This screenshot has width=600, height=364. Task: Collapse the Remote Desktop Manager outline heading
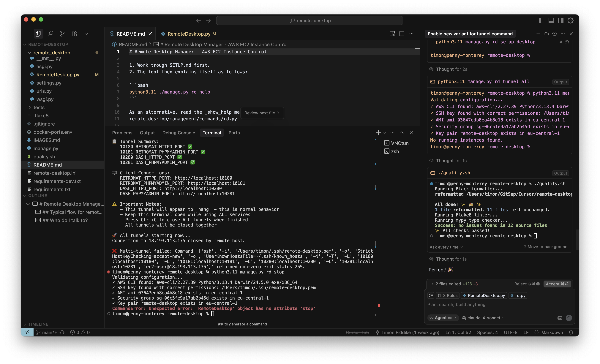(28, 204)
